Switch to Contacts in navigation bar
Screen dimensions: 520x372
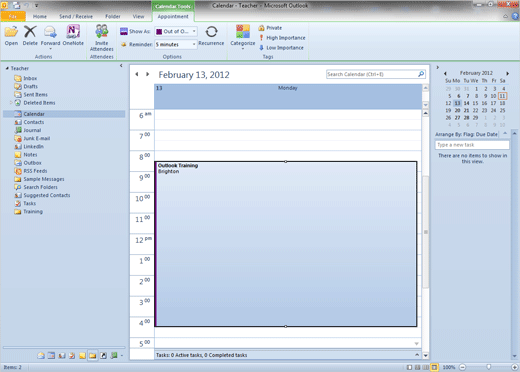coord(62,356)
